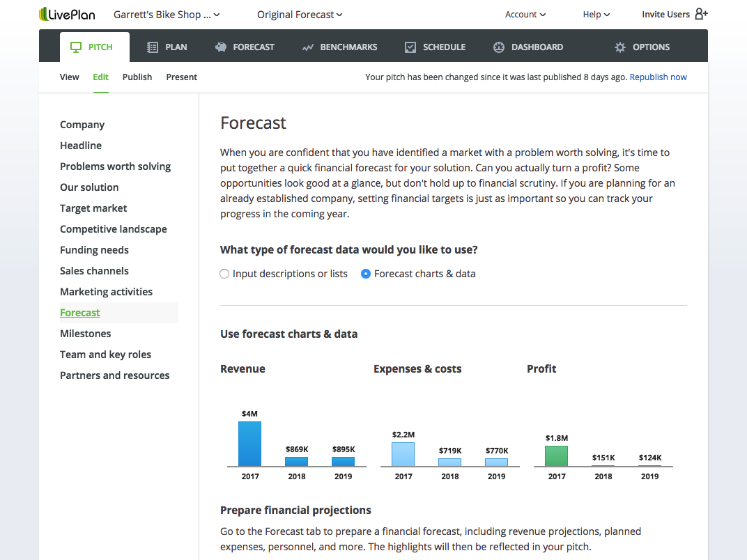
Task: Click the Plan document icon
Action: 153,47
